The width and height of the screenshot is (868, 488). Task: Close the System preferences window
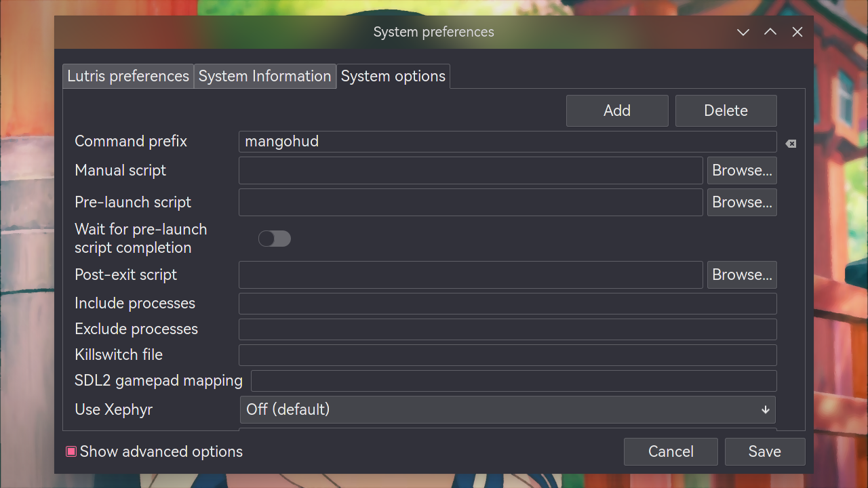[x=797, y=33]
